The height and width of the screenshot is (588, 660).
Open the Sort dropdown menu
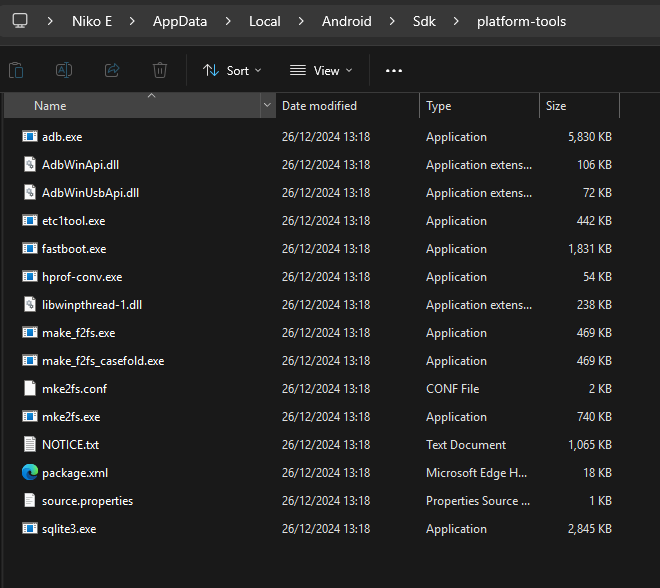point(232,71)
